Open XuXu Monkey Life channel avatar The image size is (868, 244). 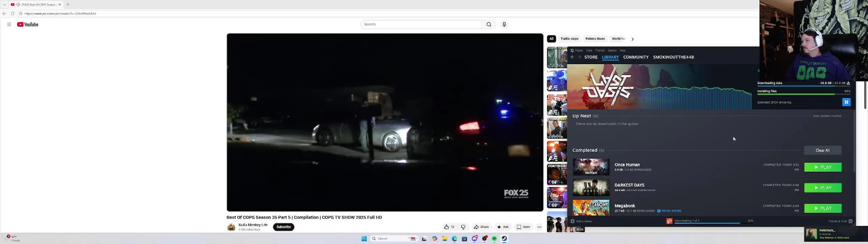(231, 227)
